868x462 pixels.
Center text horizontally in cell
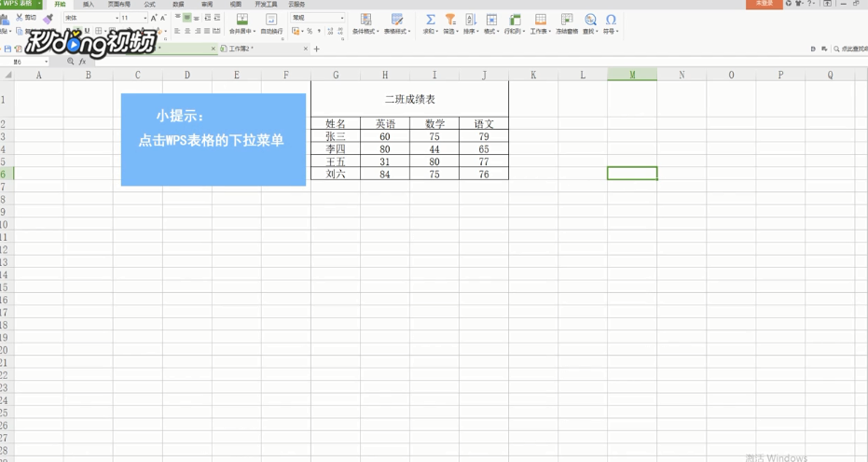187,31
